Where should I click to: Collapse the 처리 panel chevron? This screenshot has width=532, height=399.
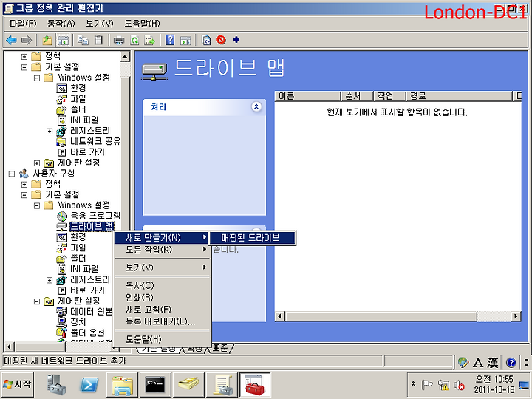(256, 107)
